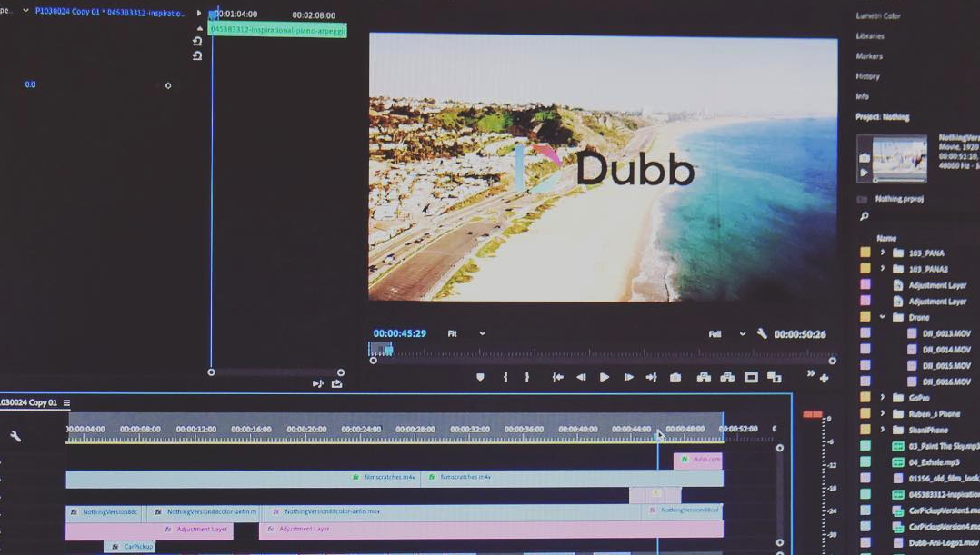
Task: Click the play arrow beside source clip name
Action: point(199,13)
